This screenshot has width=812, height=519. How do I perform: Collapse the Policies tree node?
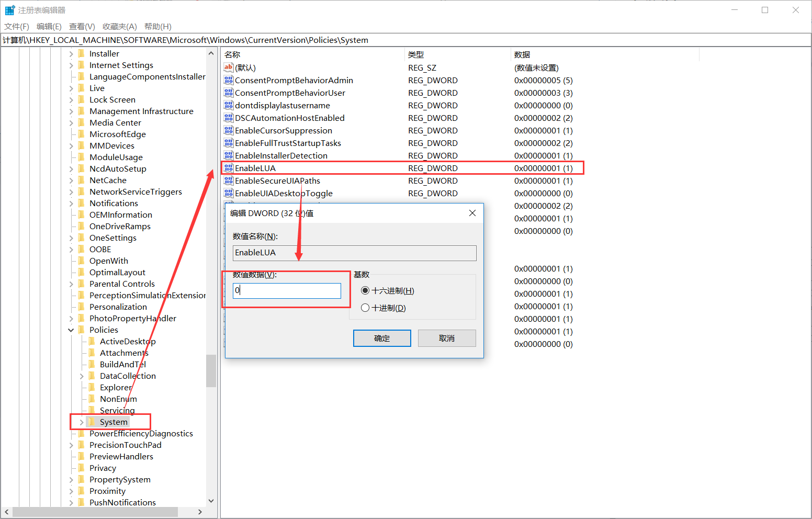point(71,330)
